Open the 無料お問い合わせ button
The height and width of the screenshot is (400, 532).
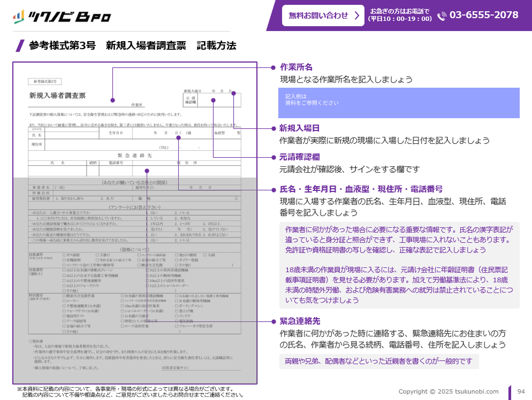point(323,16)
